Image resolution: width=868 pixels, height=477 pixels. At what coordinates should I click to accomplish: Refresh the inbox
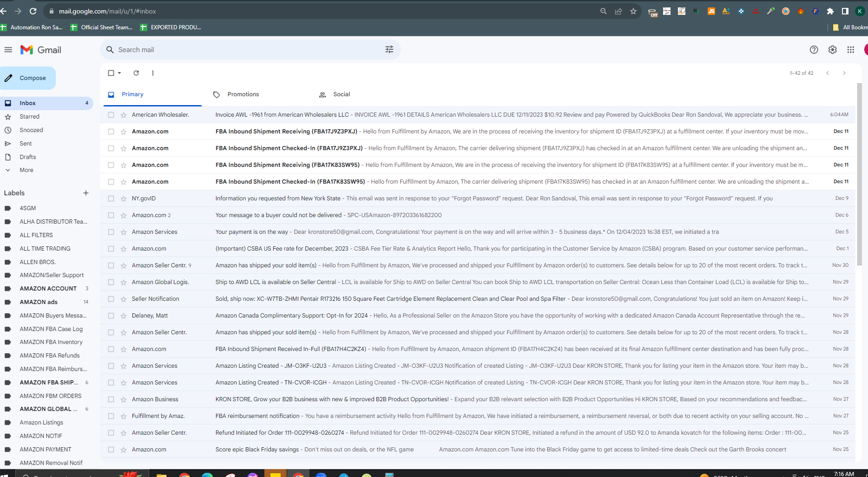point(136,73)
